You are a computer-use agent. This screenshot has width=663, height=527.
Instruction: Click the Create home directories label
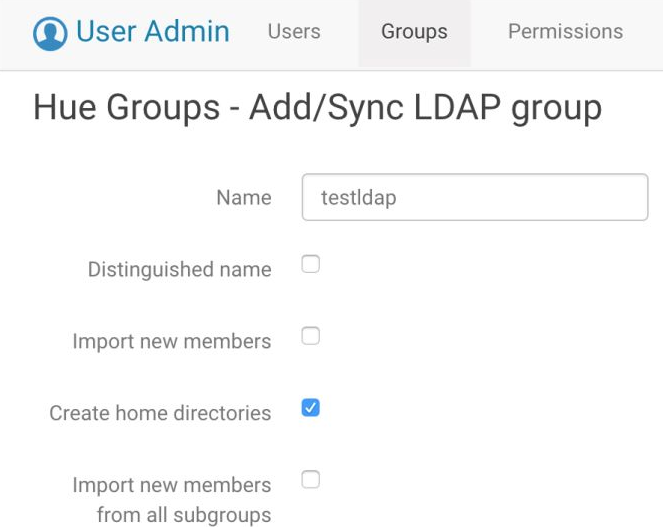(x=160, y=413)
